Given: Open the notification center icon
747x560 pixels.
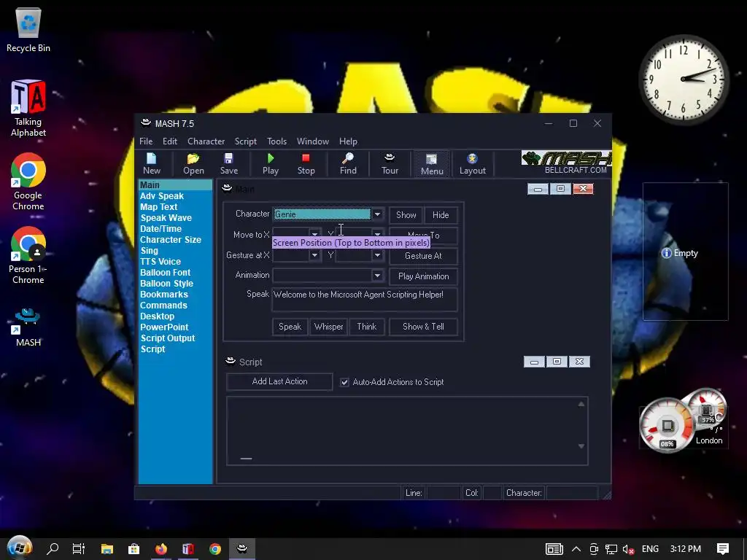Looking at the screenshot, I should click(723, 548).
